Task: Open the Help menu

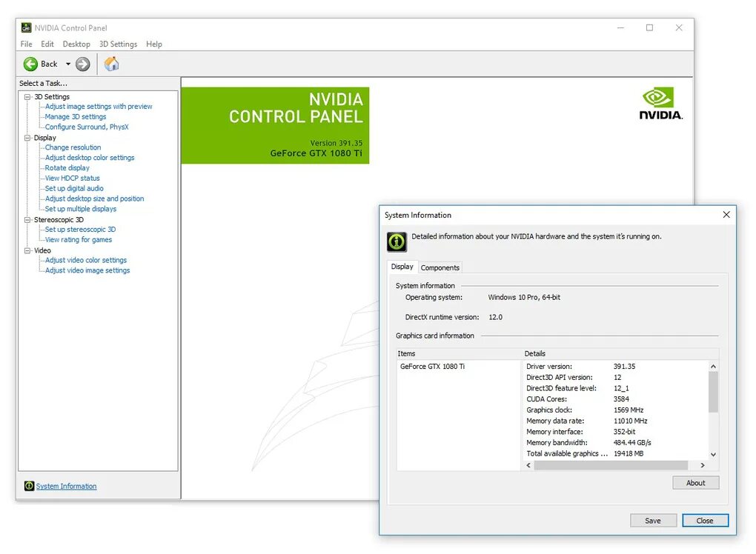Action: 154,44
